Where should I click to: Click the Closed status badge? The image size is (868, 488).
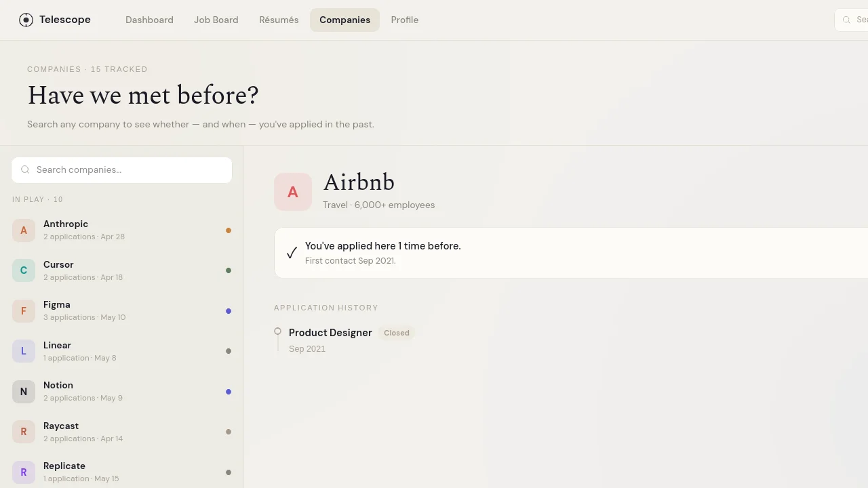tap(397, 333)
